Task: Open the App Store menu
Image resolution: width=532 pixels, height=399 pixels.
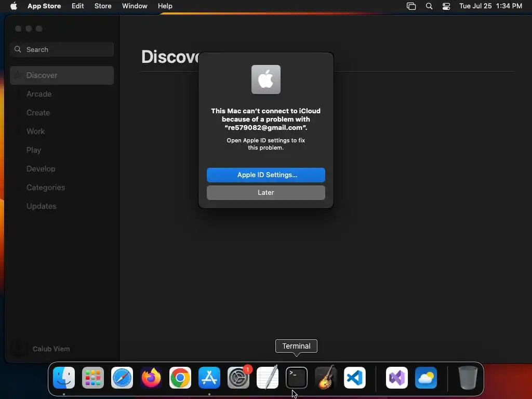Action: point(44,6)
